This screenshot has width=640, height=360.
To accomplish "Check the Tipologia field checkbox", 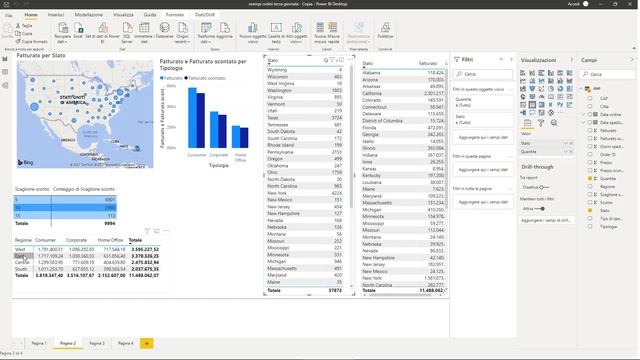I will click(x=590, y=226).
